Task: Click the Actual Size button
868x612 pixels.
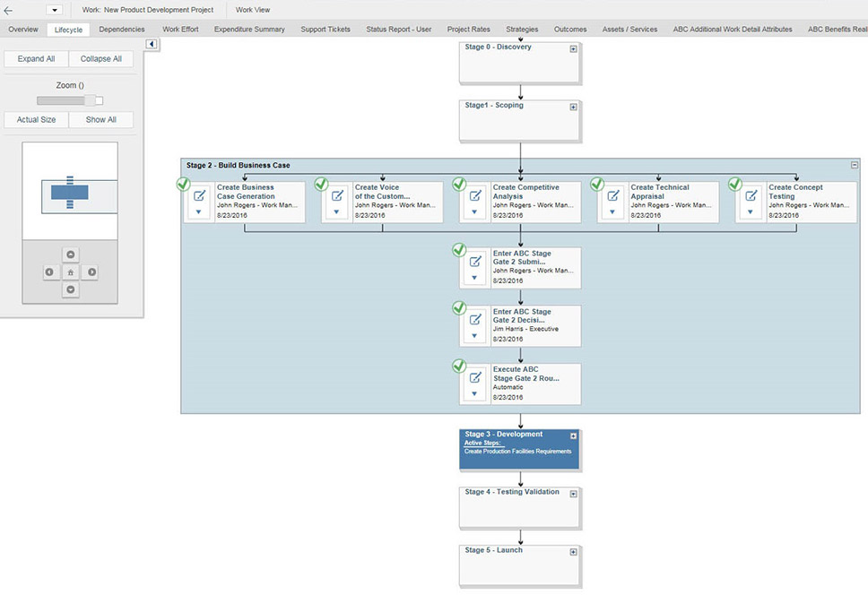Action: [x=37, y=119]
